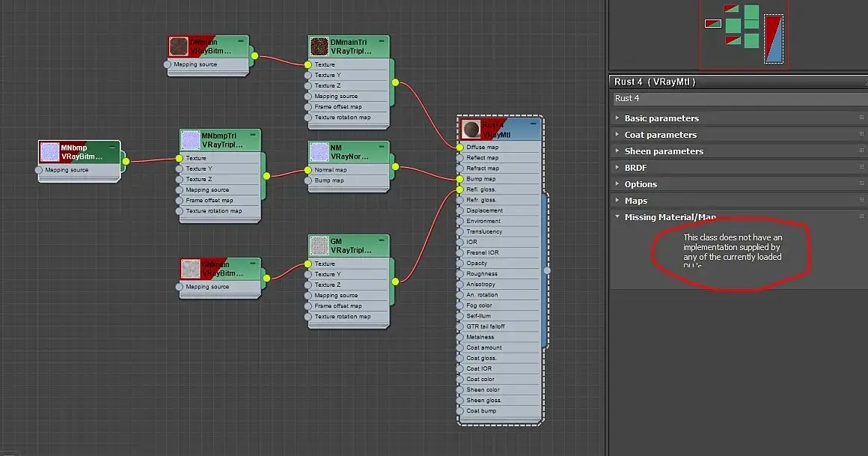This screenshot has height=456, width=868.
Task: Collapse the MNbmpTri node with its minus button
Action: click(x=253, y=136)
